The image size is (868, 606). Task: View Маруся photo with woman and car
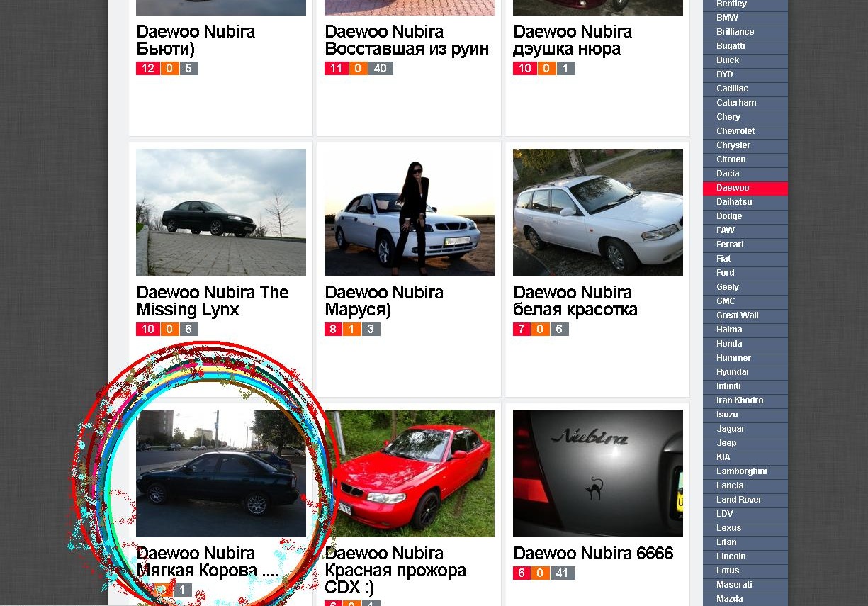coord(410,213)
